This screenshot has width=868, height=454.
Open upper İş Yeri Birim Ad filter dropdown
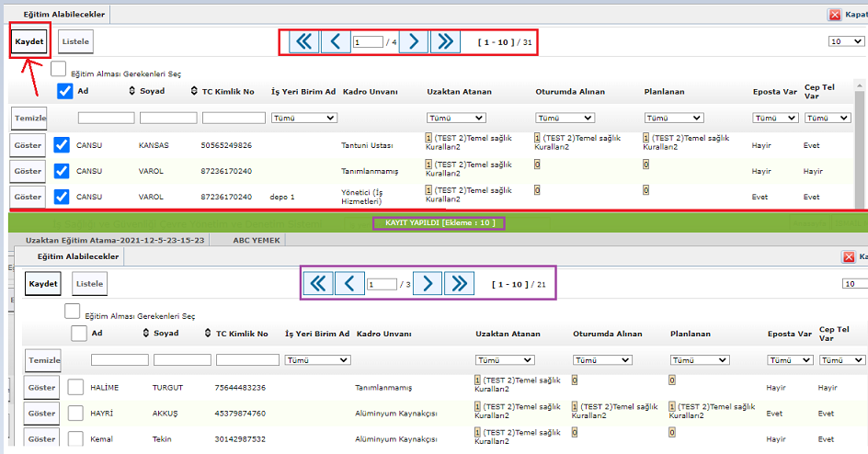(x=303, y=118)
